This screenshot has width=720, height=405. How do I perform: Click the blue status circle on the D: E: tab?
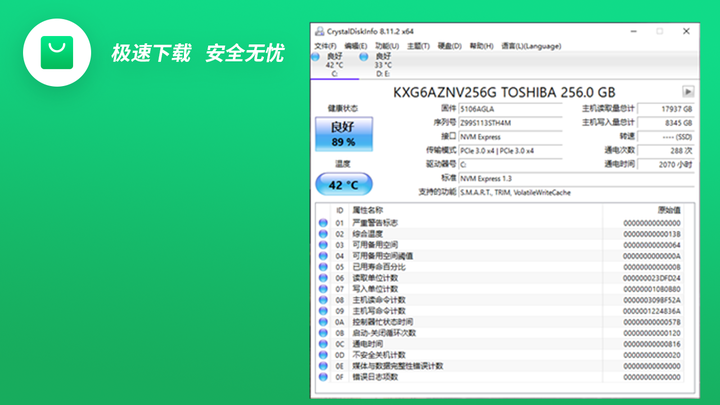pos(364,57)
